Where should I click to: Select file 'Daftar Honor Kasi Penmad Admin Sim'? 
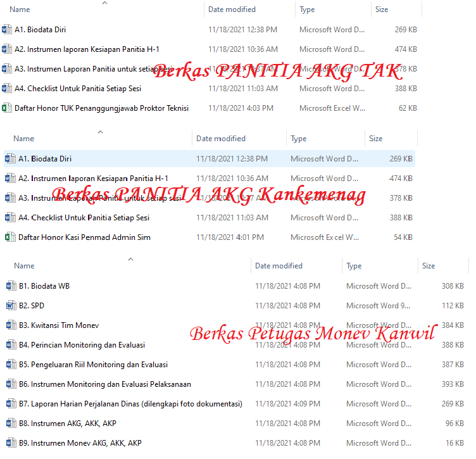[84, 237]
